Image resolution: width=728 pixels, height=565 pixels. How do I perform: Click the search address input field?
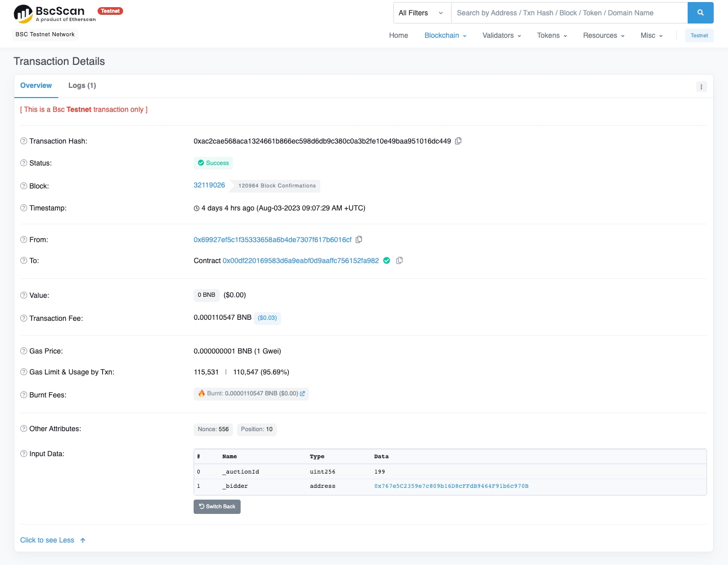569,13
